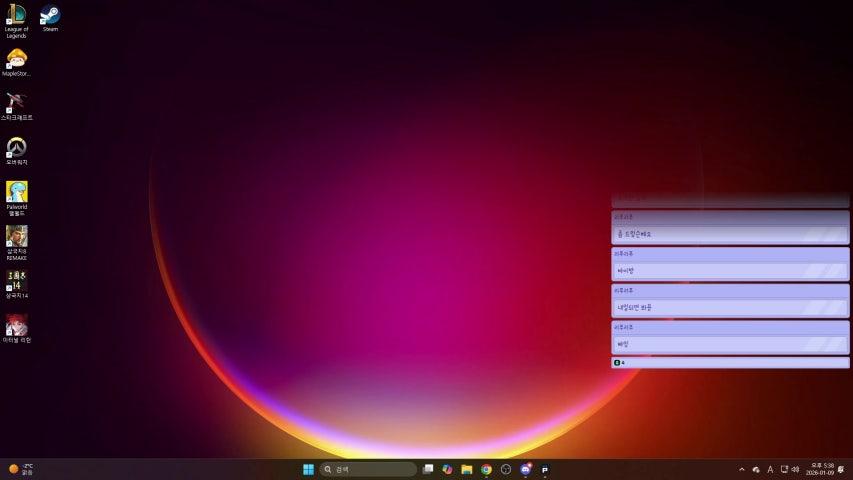The height and width of the screenshot is (480, 853).
Task: Open File Explorer from the taskbar
Action: coord(467,469)
